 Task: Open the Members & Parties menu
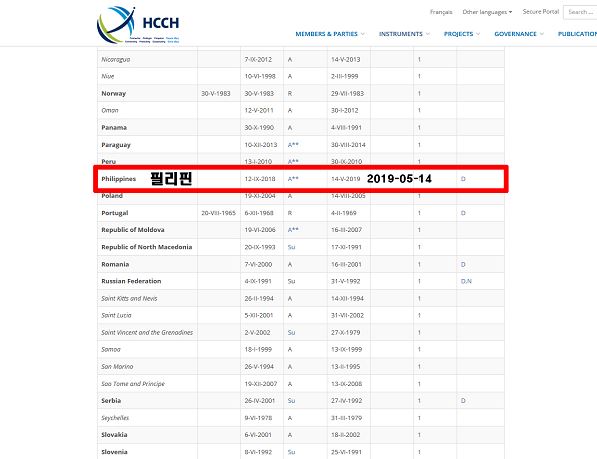330,34
